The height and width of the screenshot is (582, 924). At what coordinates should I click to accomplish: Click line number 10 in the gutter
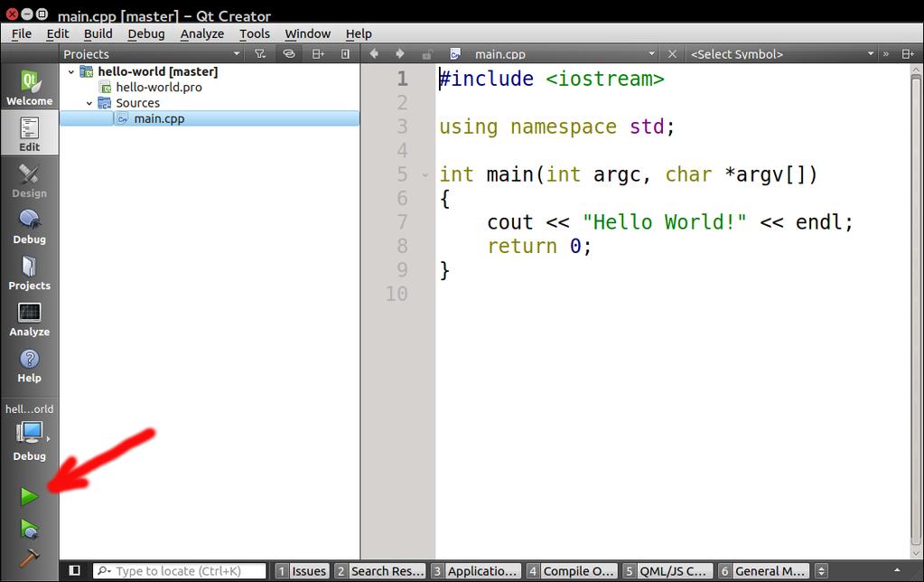(x=397, y=294)
